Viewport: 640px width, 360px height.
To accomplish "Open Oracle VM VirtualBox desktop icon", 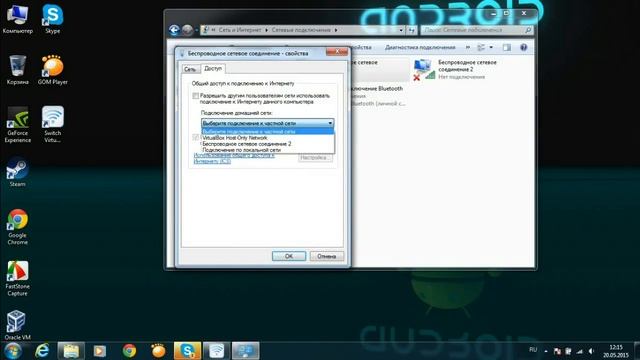I will [x=18, y=325].
